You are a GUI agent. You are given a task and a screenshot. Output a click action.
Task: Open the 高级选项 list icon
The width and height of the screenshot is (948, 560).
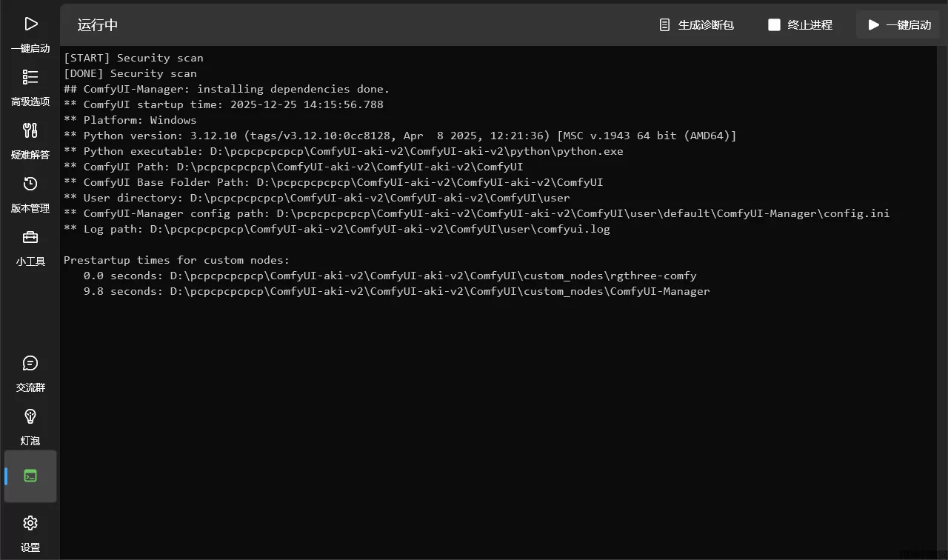click(30, 78)
